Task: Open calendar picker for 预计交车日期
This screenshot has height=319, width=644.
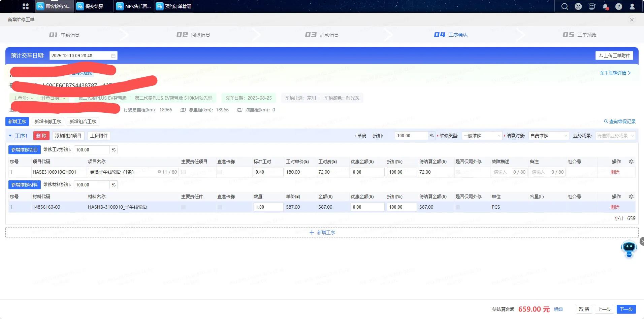Action: click(114, 56)
